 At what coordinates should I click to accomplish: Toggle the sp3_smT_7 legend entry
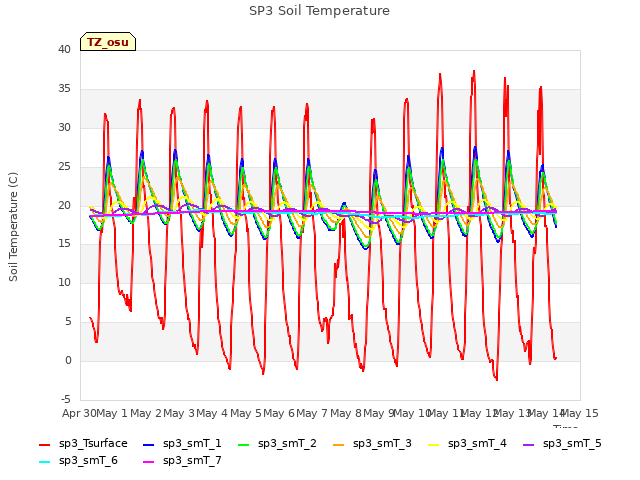coord(182,461)
